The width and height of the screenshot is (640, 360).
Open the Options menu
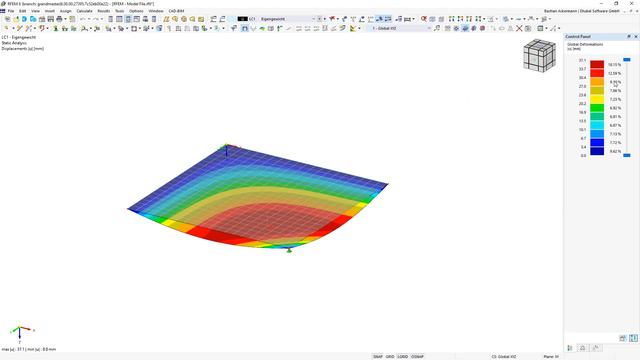[136, 11]
